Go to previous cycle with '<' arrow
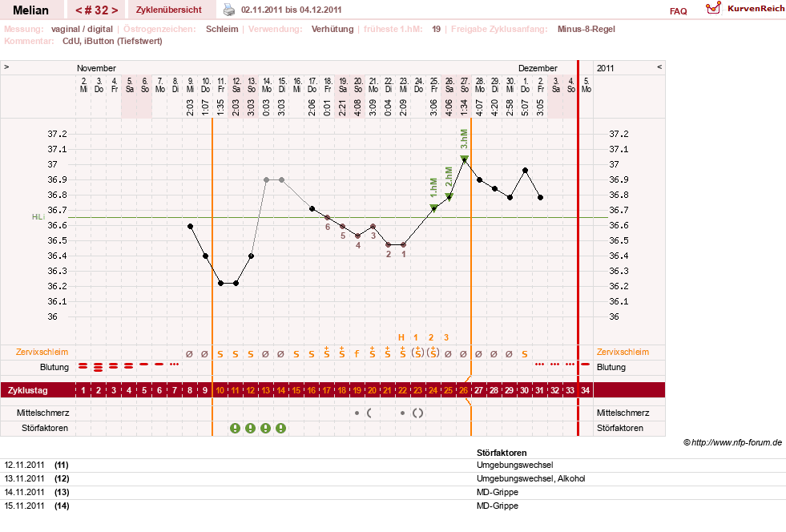This screenshot has height=532, width=786. (x=79, y=10)
